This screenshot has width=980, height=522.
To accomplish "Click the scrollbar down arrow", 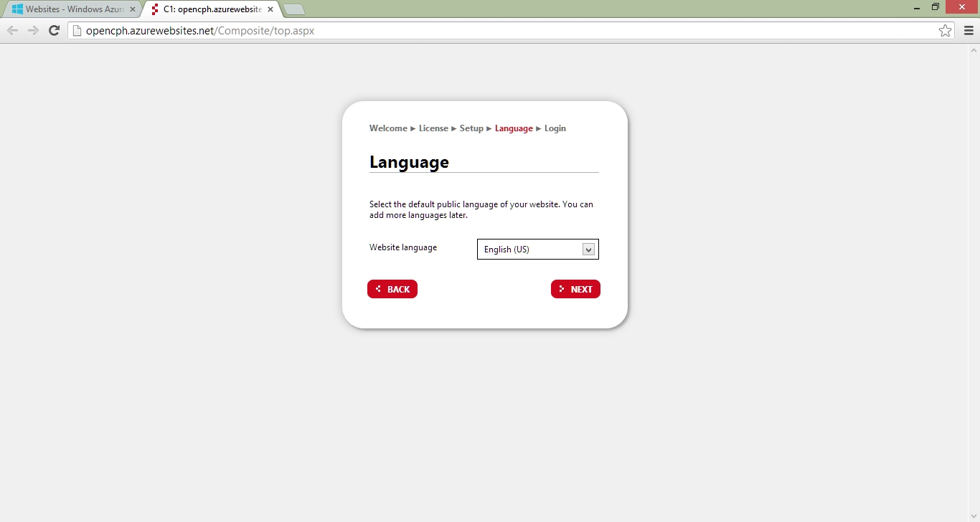I will [x=974, y=516].
